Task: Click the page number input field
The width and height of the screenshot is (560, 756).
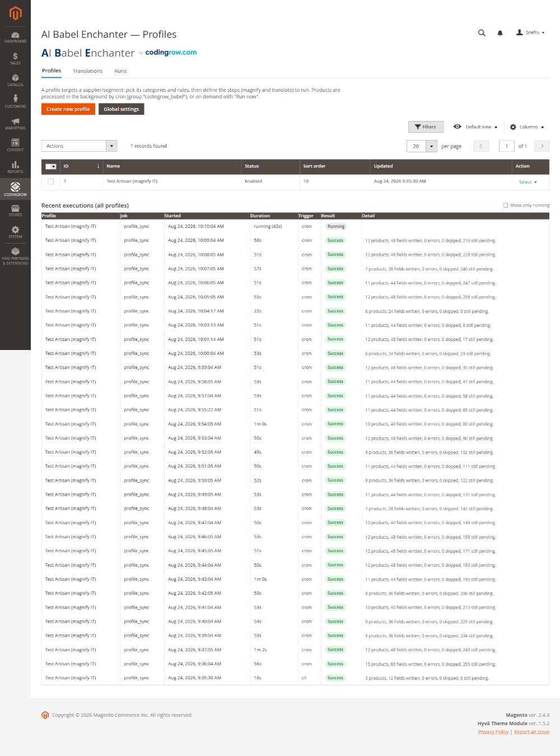Action: pos(506,146)
